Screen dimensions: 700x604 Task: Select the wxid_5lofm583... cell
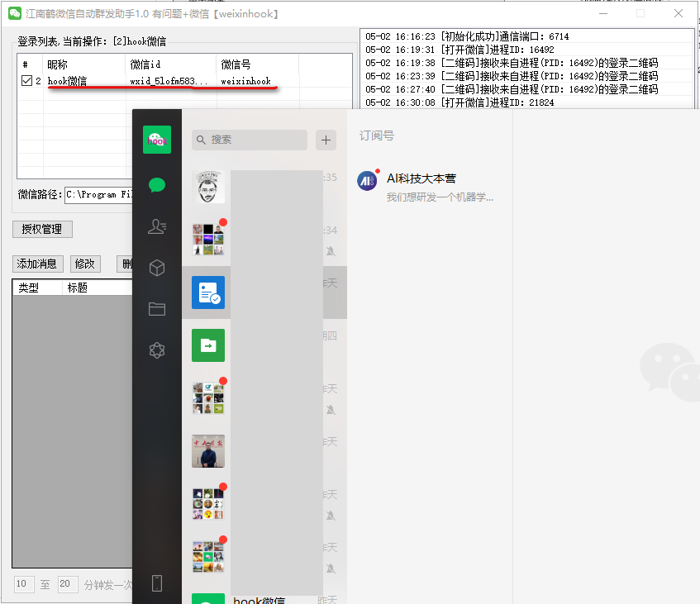[x=169, y=81]
